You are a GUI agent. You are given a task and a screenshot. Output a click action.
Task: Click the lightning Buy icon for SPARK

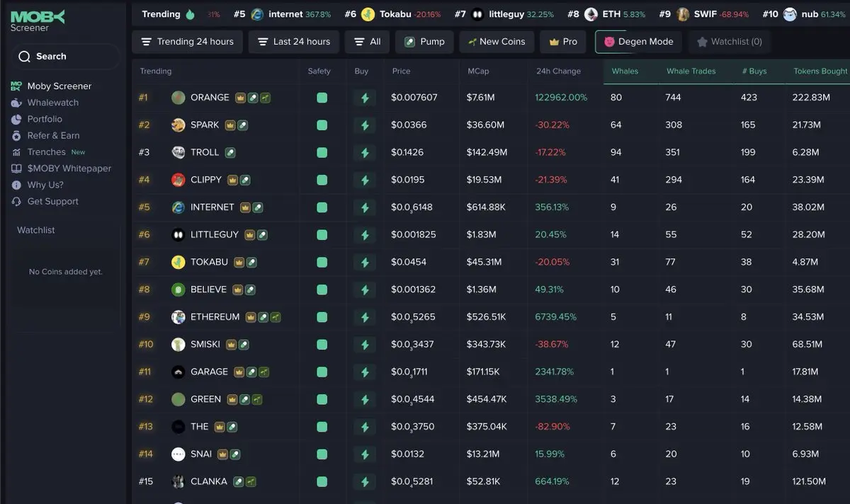[x=365, y=125]
